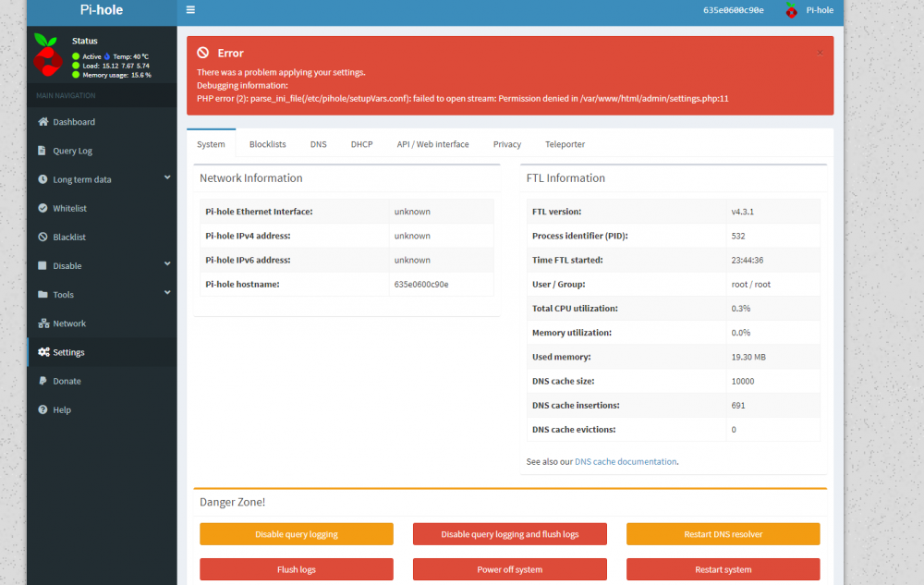Click the Pi-hole raspberry logo in sidebar
The image size is (924, 585).
(48, 55)
